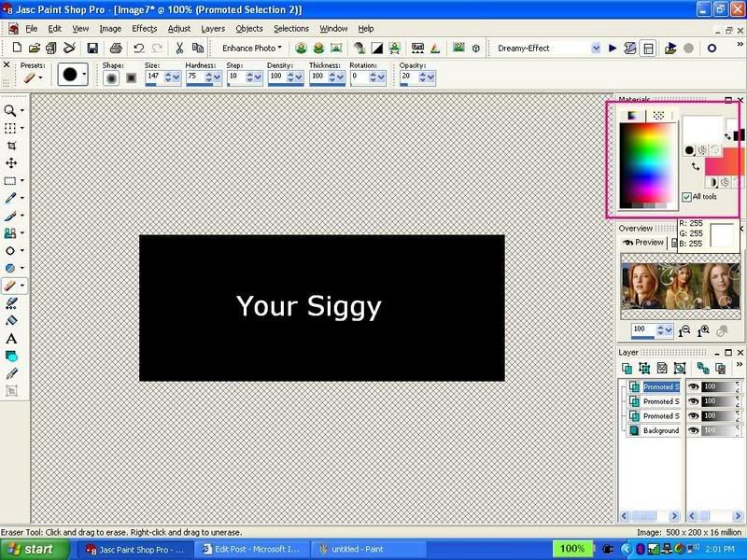The height and width of the screenshot is (560, 747).
Task: Click the New Raster Layer icon in Layer palette
Action: (627, 368)
